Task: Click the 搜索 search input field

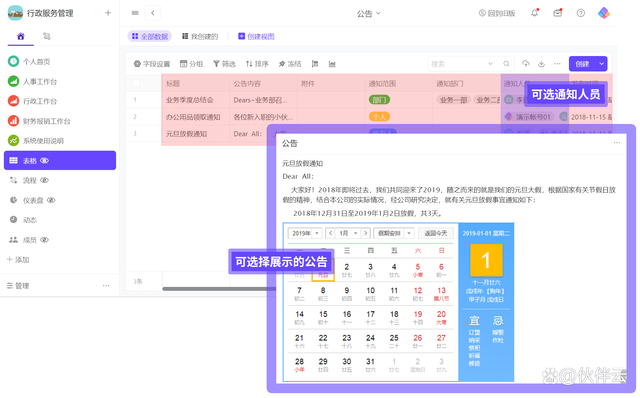Action: point(457,64)
